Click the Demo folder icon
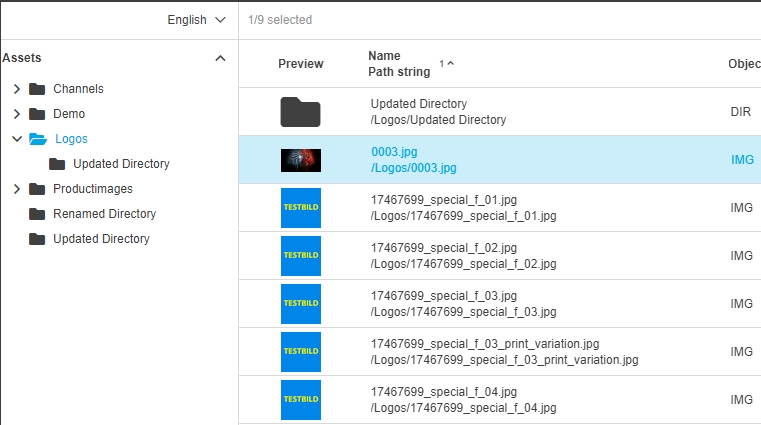761x425 pixels. click(x=37, y=114)
